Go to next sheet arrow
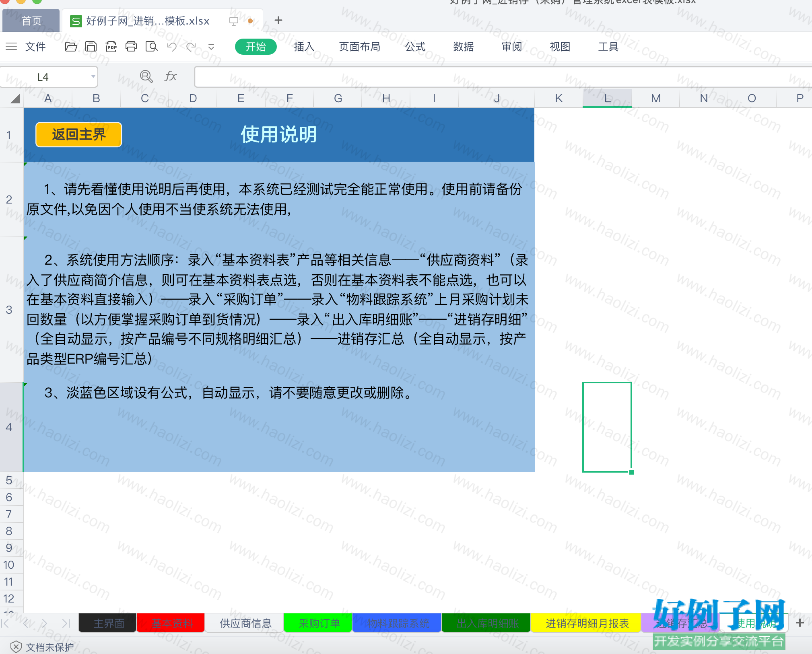This screenshot has height=654, width=812. [45, 623]
